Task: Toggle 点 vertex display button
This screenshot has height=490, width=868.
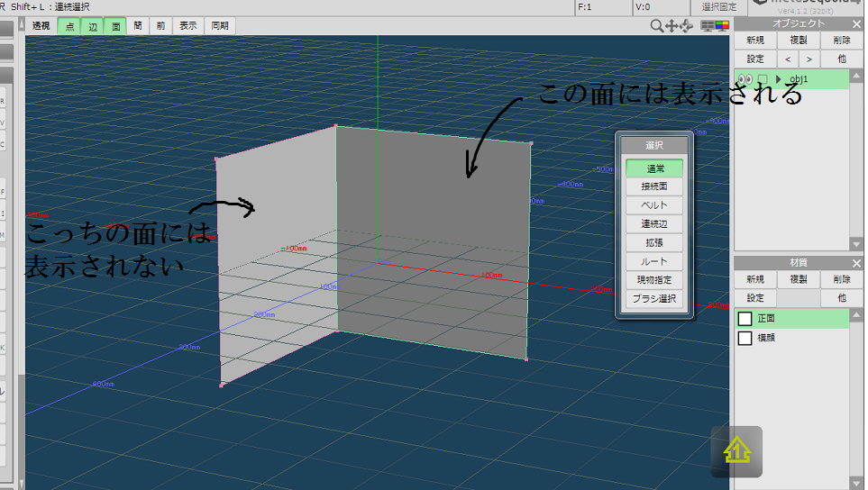Action: [69, 26]
